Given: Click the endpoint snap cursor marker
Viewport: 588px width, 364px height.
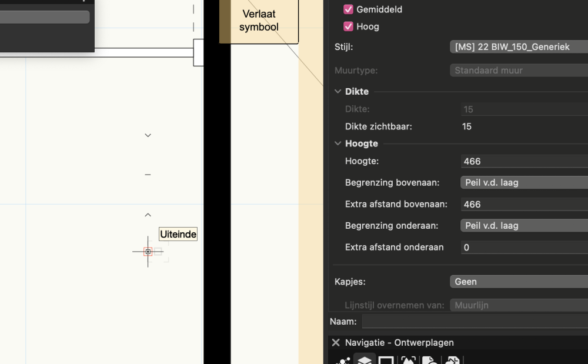Looking at the screenshot, I should [148, 252].
